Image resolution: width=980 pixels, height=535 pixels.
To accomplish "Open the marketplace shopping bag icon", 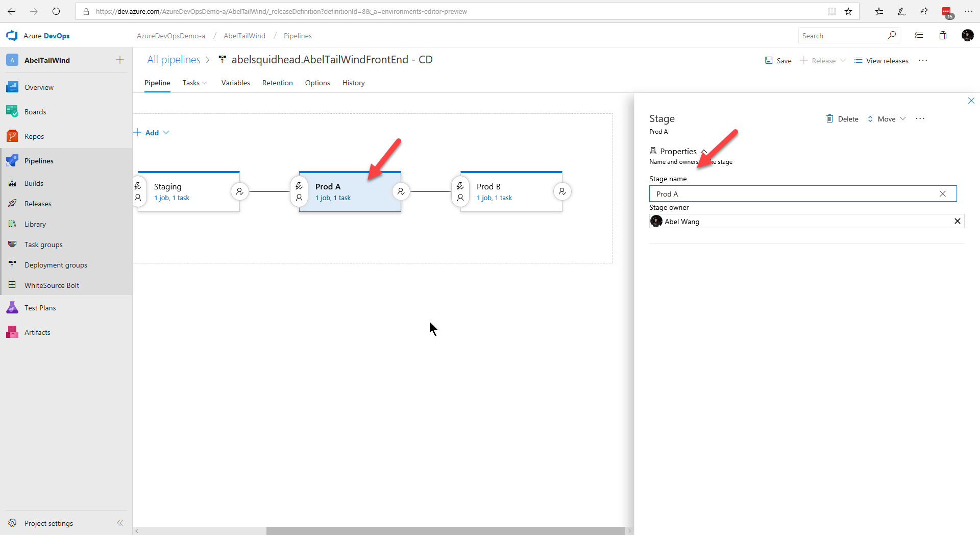I will click(x=943, y=35).
